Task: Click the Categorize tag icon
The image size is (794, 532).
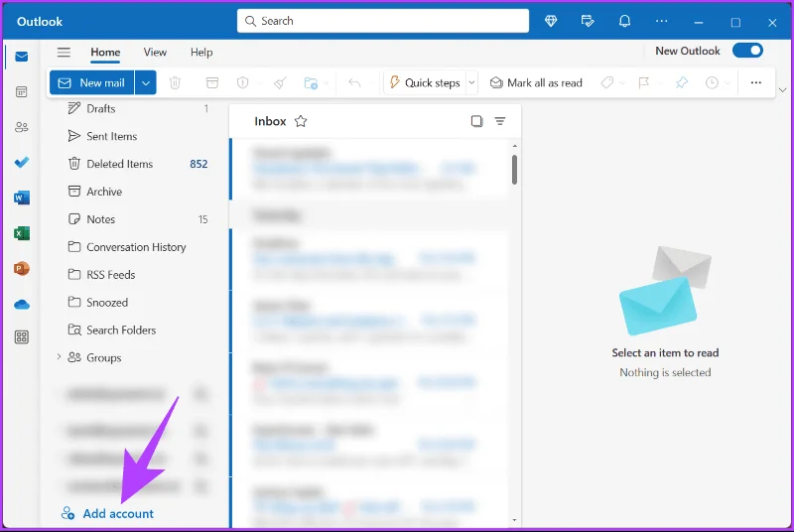Action: 606,82
